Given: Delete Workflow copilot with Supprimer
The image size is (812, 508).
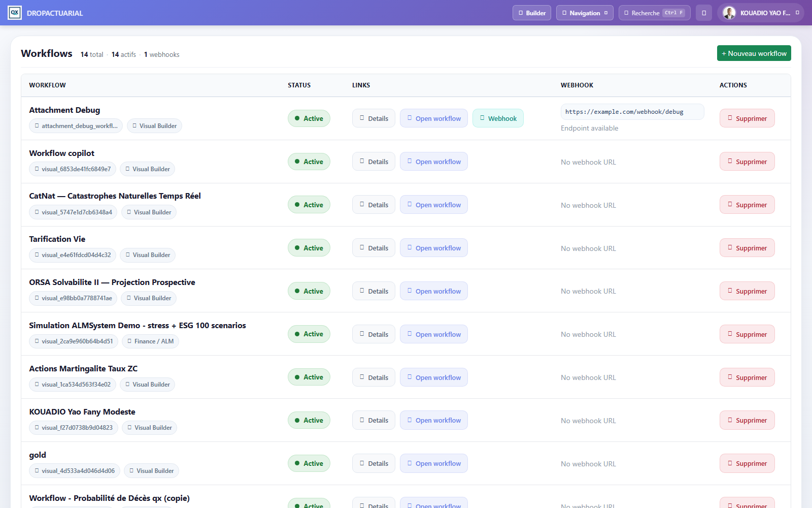Looking at the screenshot, I should 747,162.
